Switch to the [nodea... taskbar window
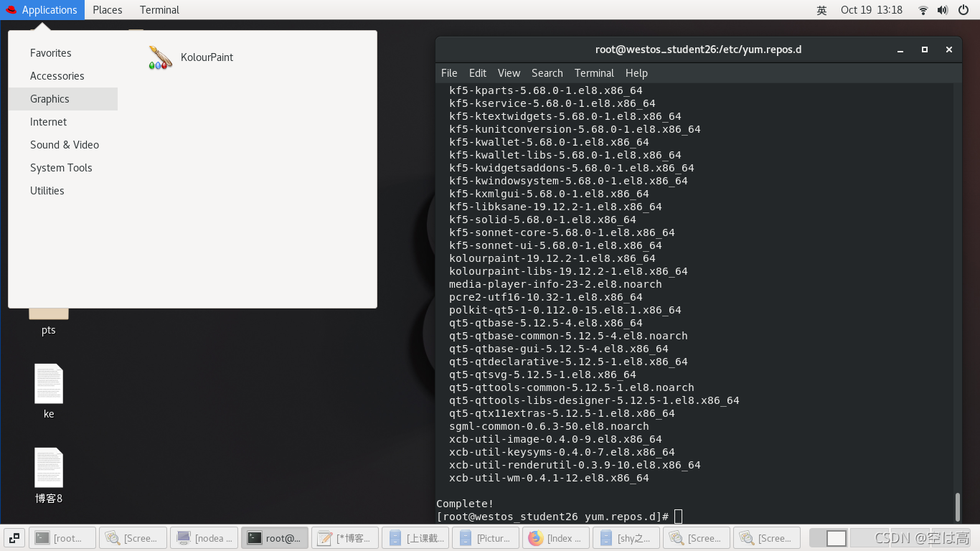The image size is (980, 551). pyautogui.click(x=204, y=537)
